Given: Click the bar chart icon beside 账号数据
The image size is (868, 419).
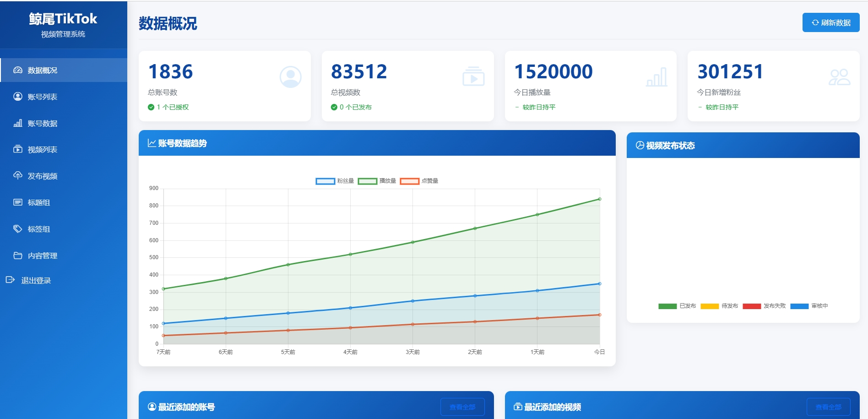Looking at the screenshot, I should [x=18, y=123].
